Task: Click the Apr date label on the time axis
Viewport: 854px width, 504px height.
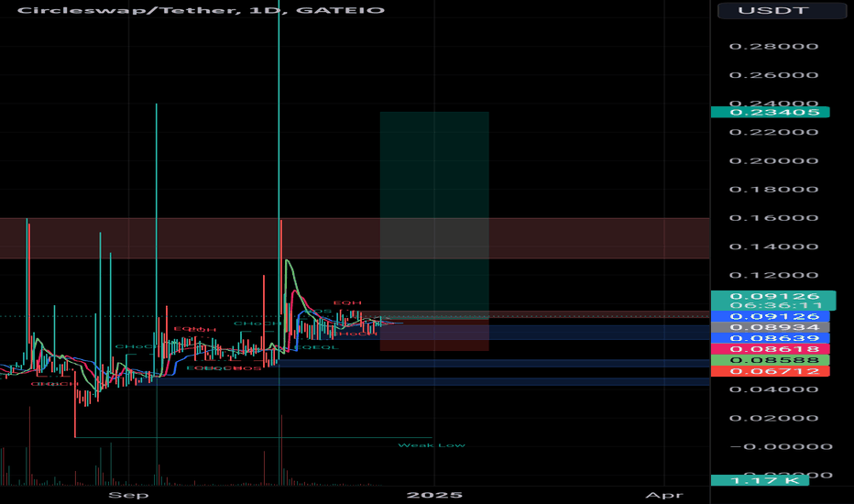Action: tap(664, 495)
